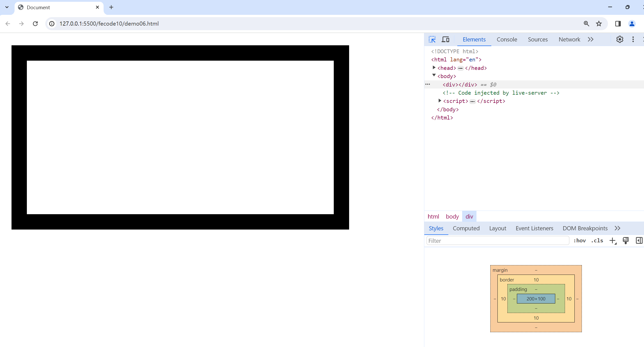
Task: Select the div element row
Action: click(x=534, y=84)
